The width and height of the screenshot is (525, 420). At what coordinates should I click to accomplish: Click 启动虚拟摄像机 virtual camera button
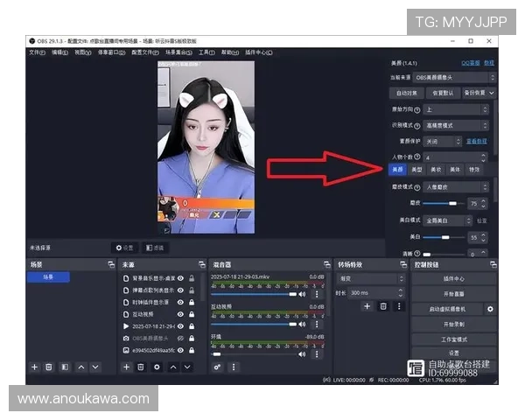pyautogui.click(x=448, y=309)
